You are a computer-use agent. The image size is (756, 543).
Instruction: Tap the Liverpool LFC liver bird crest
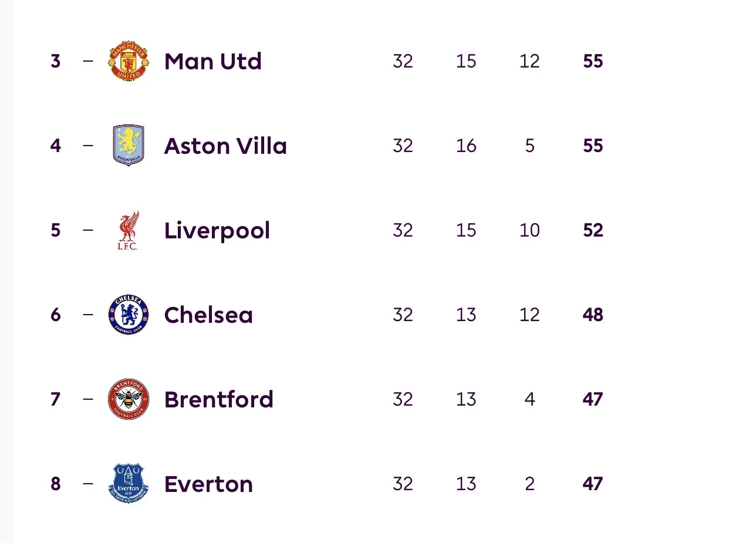[x=128, y=230]
